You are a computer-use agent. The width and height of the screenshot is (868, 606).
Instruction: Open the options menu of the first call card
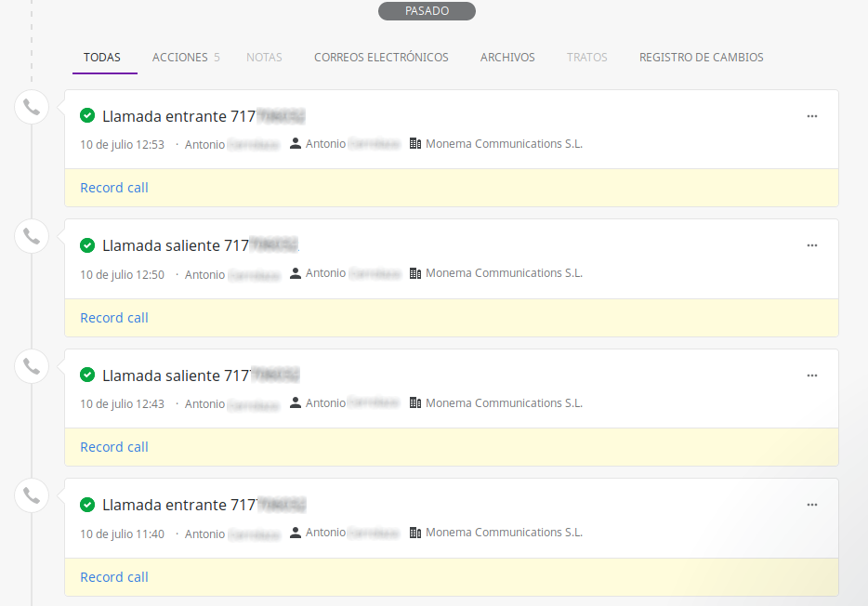point(811,115)
